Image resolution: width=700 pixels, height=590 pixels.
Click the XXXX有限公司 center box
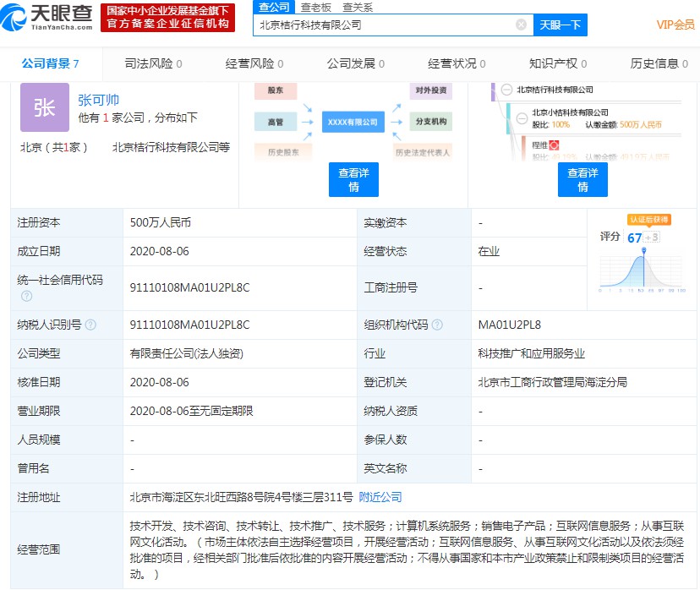(x=353, y=122)
